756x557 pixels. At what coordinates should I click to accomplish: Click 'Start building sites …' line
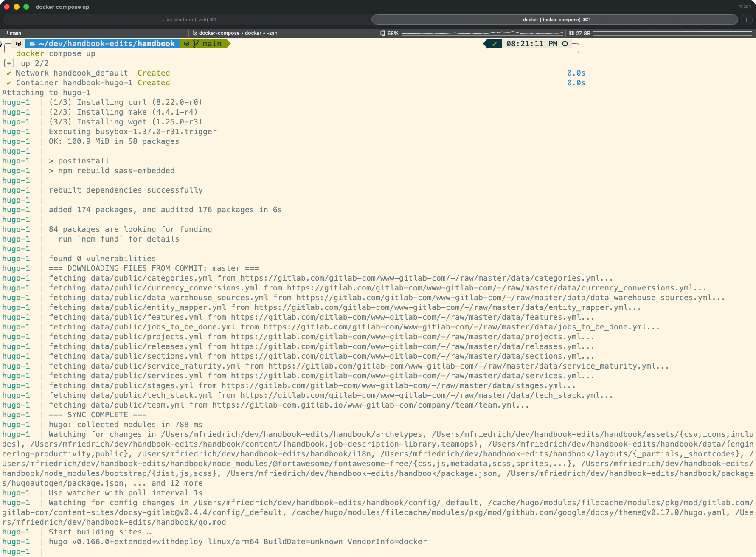100,532
